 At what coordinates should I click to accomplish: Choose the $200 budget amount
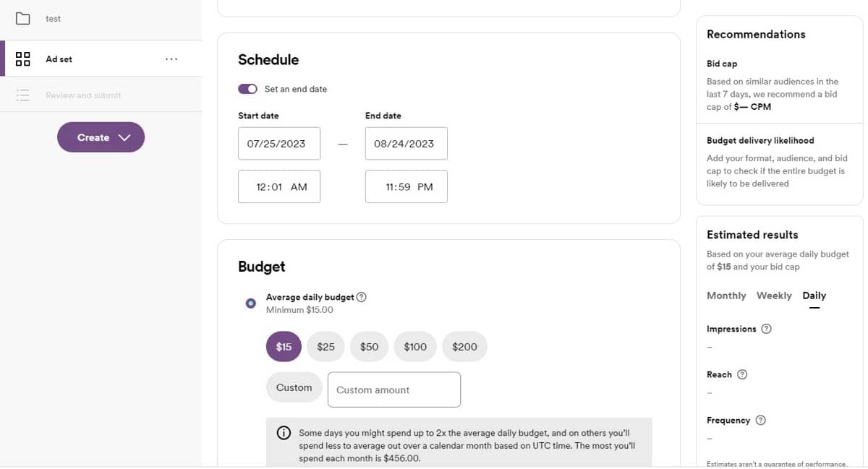click(464, 347)
